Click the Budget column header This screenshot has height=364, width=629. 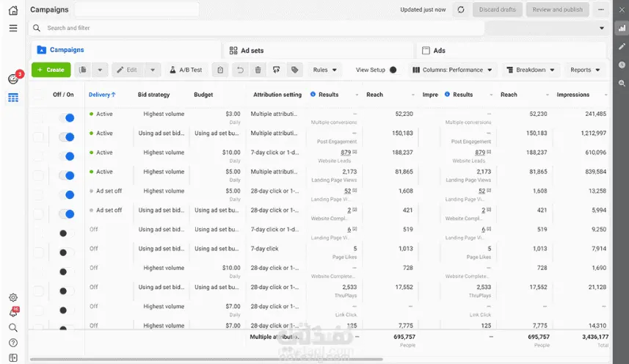[x=203, y=95]
